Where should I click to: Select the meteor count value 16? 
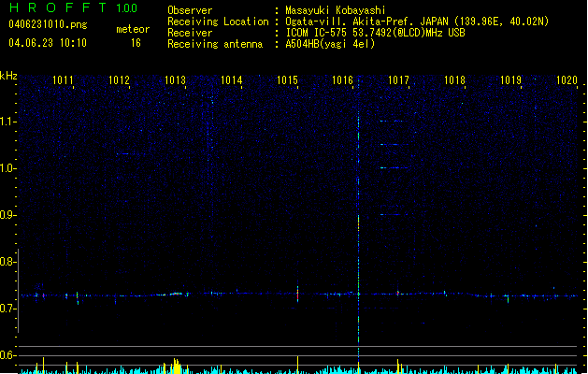point(136,43)
